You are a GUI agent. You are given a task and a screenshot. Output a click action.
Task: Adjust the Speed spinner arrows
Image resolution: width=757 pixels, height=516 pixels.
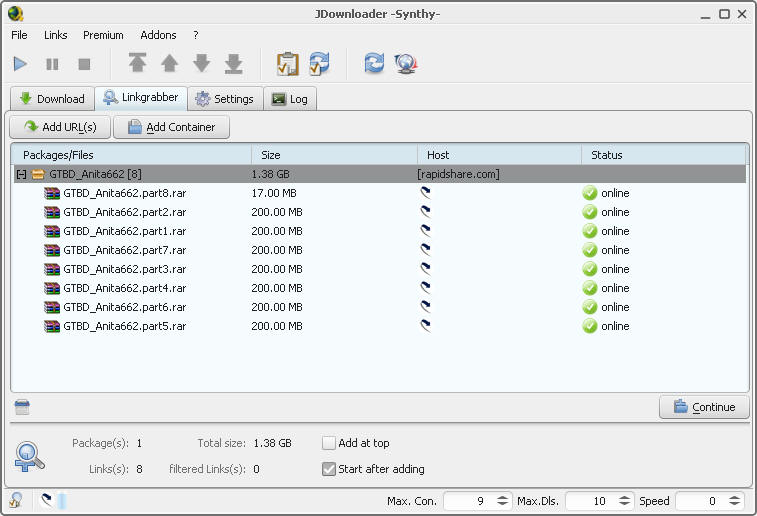pos(734,501)
